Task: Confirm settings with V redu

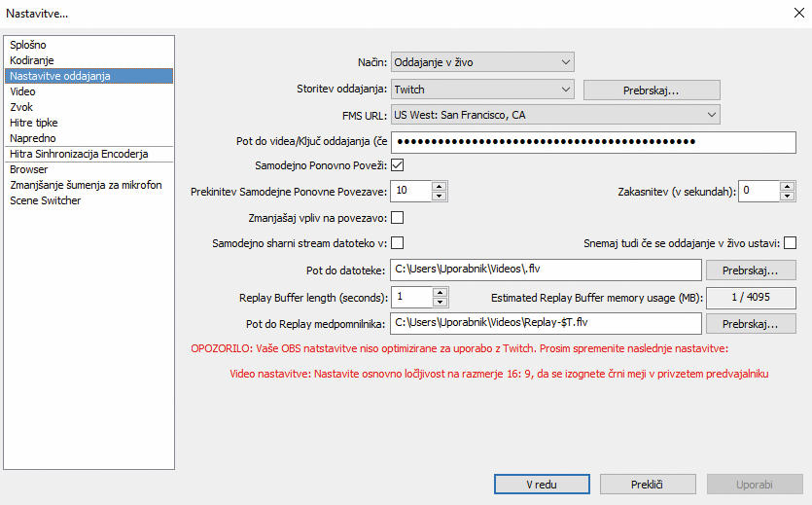Action: (x=542, y=485)
